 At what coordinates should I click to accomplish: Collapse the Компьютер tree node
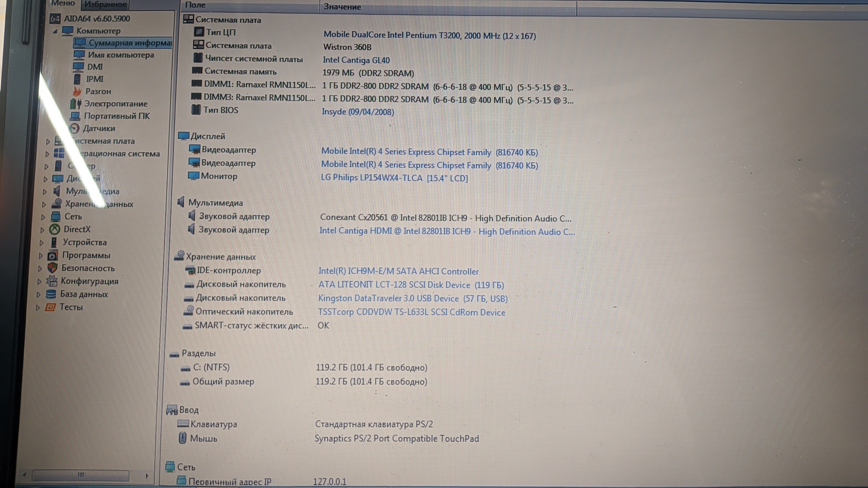55,31
